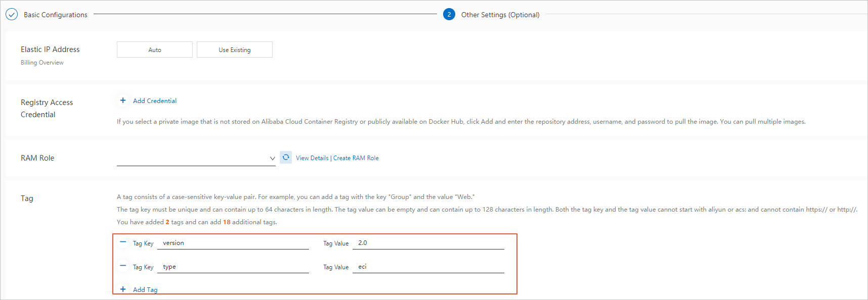Screen dimensions: 868x300
Task: Open the RAM Role dropdown
Action: 196,158
